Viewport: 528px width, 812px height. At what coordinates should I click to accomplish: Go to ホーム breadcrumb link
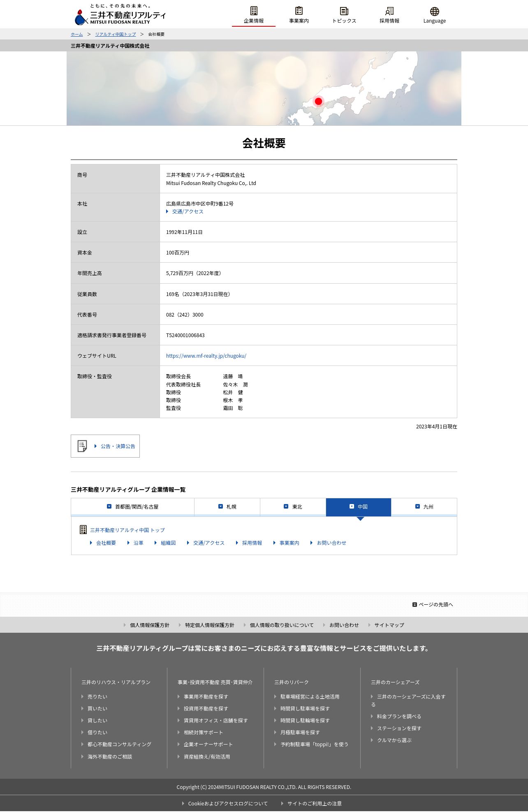pyautogui.click(x=76, y=34)
